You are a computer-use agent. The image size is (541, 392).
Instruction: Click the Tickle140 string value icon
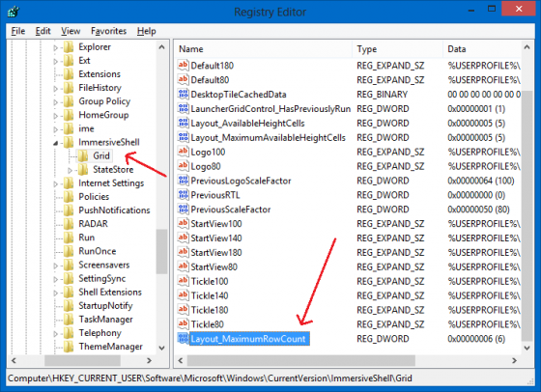pyautogui.click(x=183, y=295)
